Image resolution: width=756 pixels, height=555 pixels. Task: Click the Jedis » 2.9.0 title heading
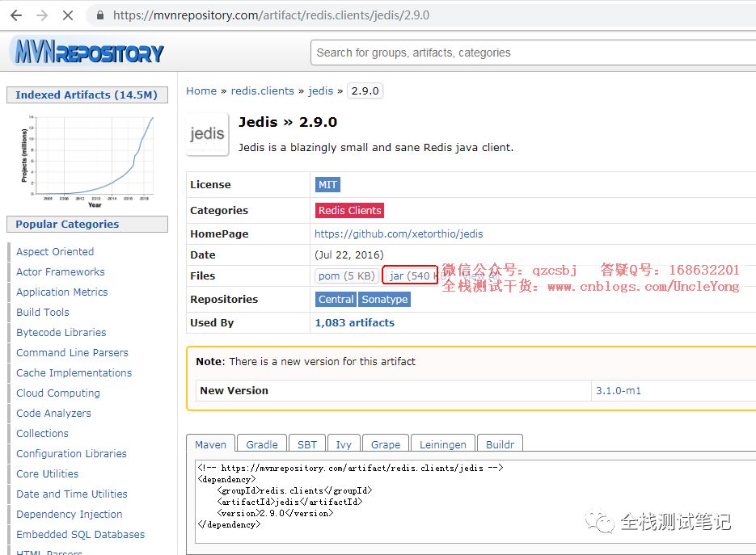[x=288, y=122]
